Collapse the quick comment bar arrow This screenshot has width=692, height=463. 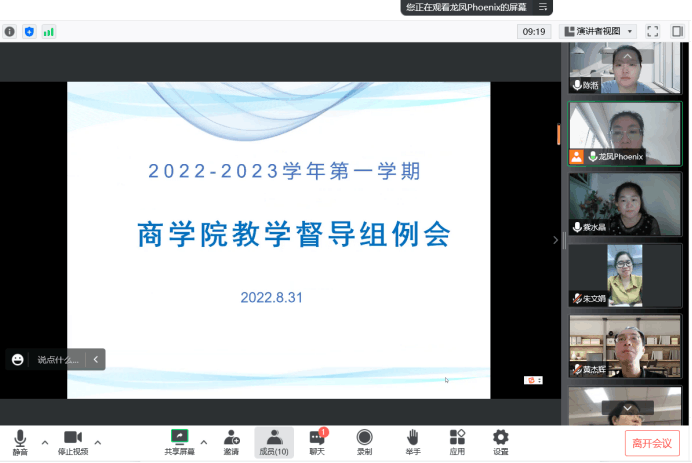click(x=96, y=360)
